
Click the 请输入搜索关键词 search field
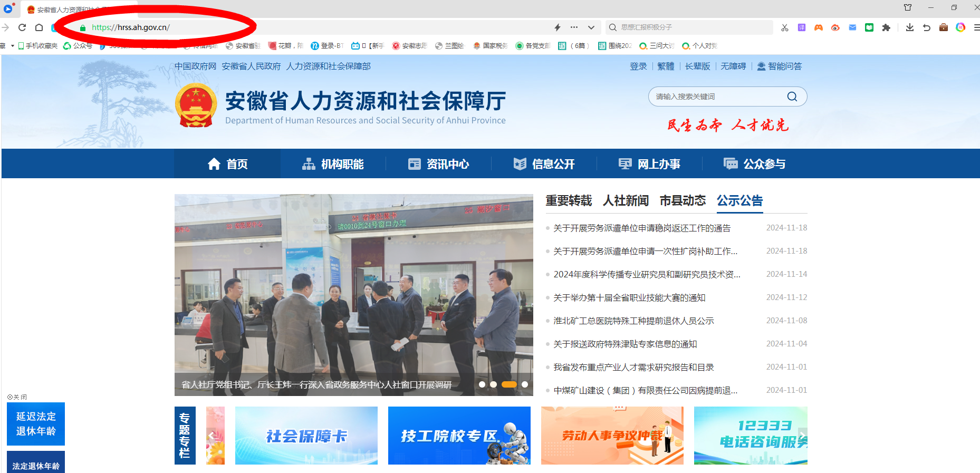pyautogui.click(x=717, y=96)
